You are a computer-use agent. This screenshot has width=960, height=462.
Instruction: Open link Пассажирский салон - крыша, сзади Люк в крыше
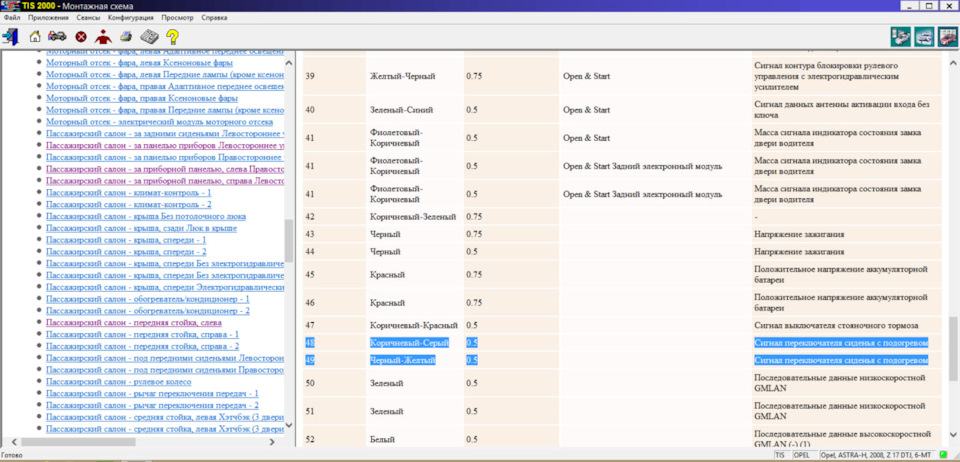141,228
